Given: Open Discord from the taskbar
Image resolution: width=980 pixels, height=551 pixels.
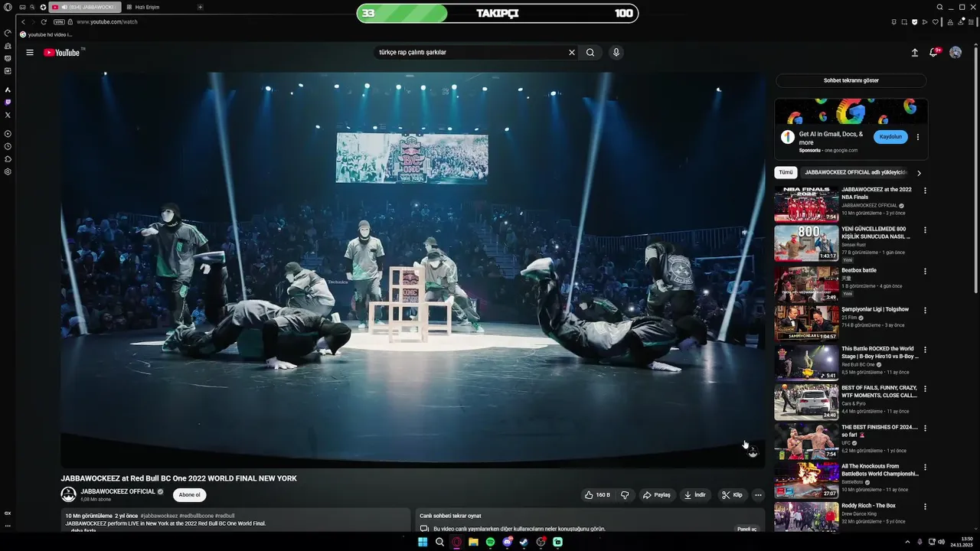Looking at the screenshot, I should [507, 542].
